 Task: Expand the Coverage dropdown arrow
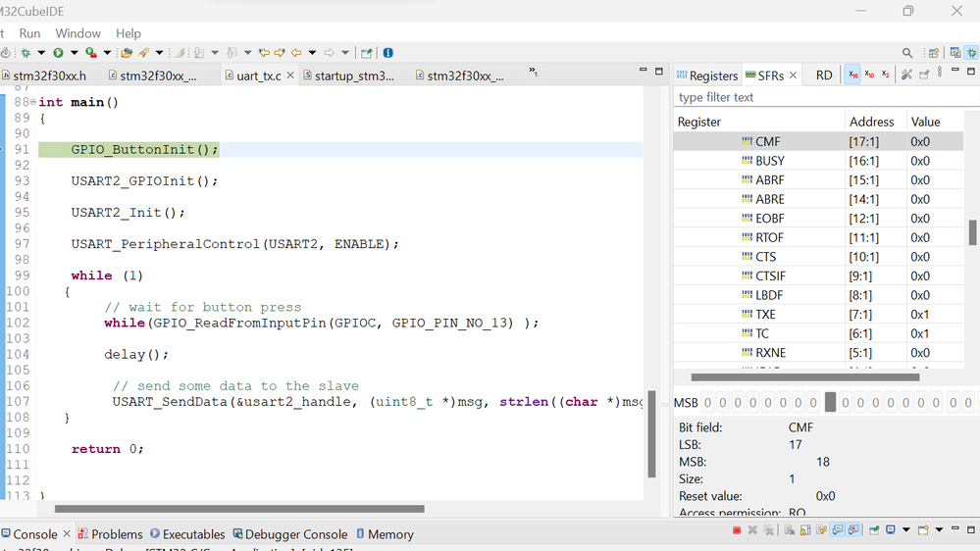click(x=107, y=53)
